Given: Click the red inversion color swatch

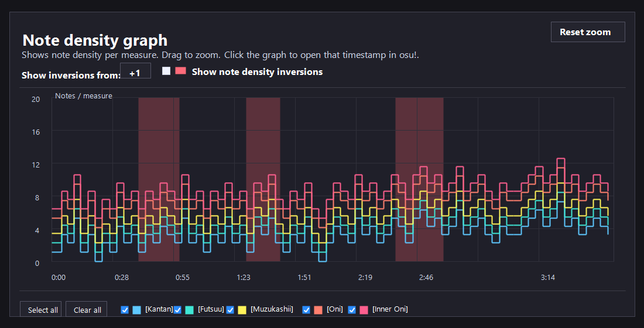Looking at the screenshot, I should click(x=181, y=71).
